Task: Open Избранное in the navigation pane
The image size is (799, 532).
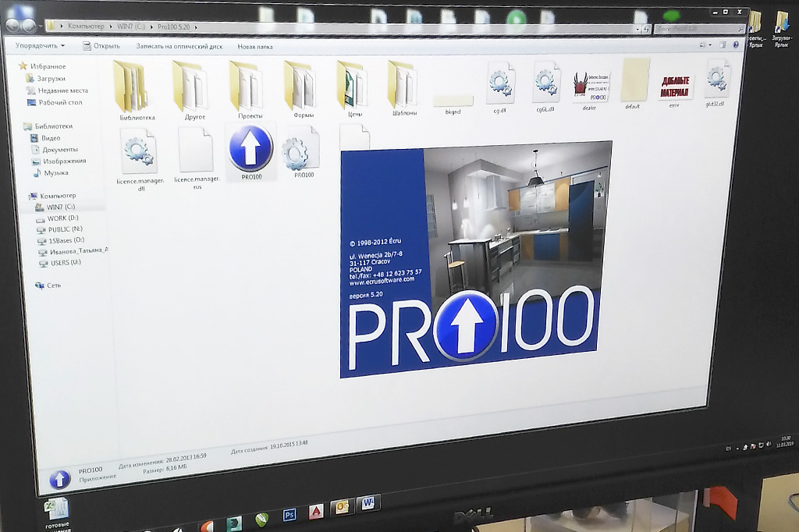Action: 42,66
